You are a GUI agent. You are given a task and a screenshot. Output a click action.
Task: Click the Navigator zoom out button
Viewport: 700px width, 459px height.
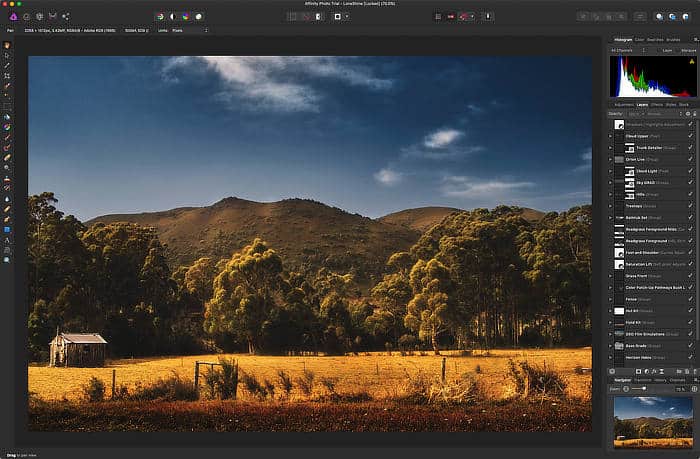(626, 389)
